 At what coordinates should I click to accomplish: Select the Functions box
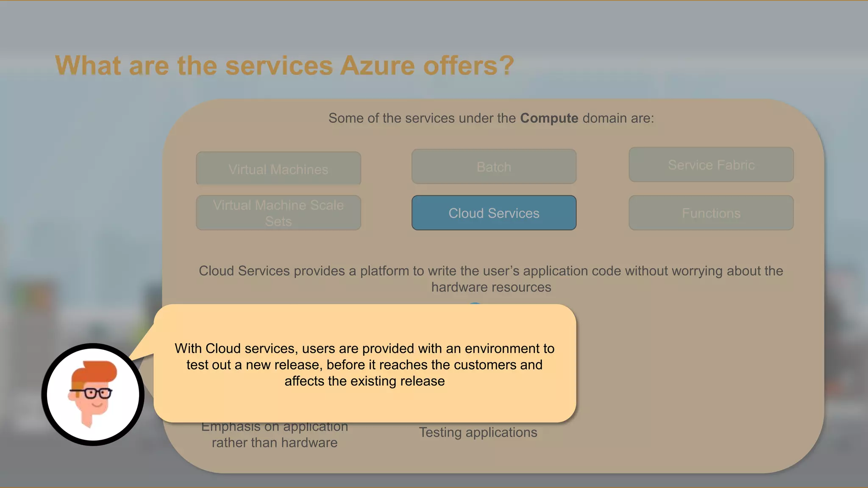coord(711,213)
